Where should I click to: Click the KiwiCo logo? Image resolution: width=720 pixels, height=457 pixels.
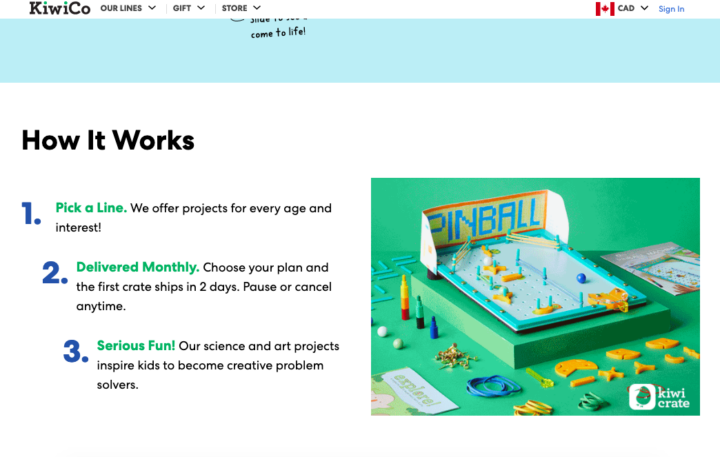coord(60,8)
